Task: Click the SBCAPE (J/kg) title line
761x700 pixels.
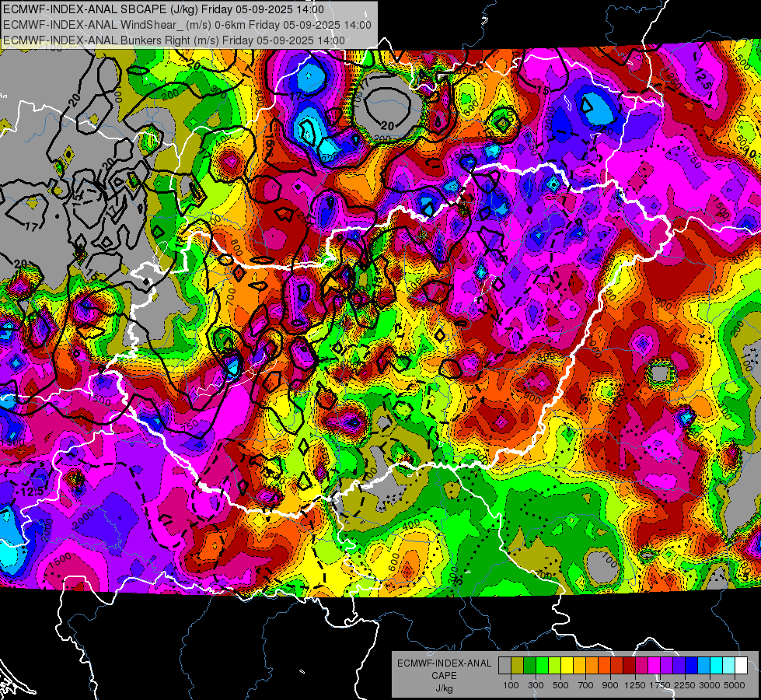Action: click(163, 9)
